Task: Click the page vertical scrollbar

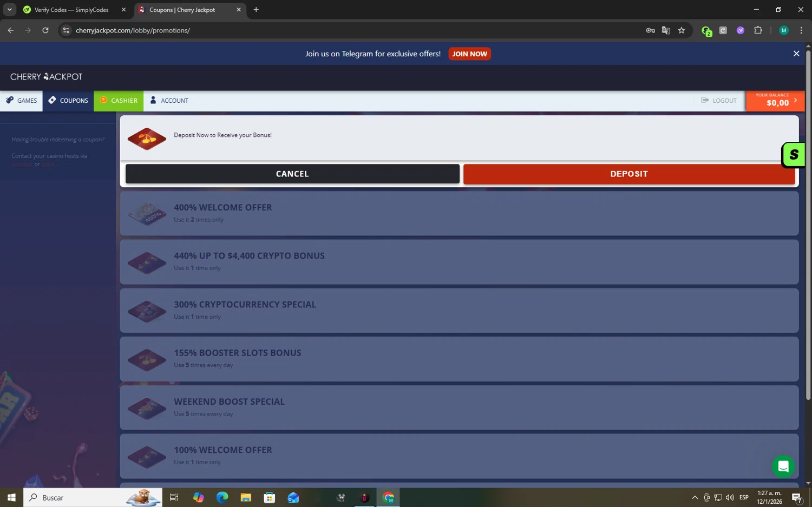Action: 808,226
